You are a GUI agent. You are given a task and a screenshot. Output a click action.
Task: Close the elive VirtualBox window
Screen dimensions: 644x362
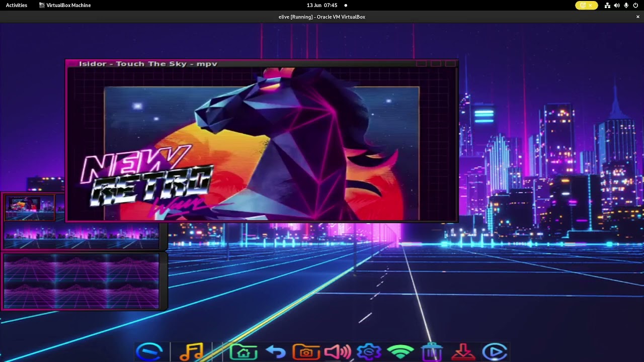(x=638, y=17)
